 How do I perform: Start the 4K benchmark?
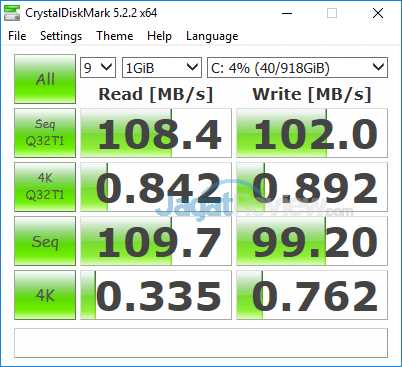(x=45, y=295)
